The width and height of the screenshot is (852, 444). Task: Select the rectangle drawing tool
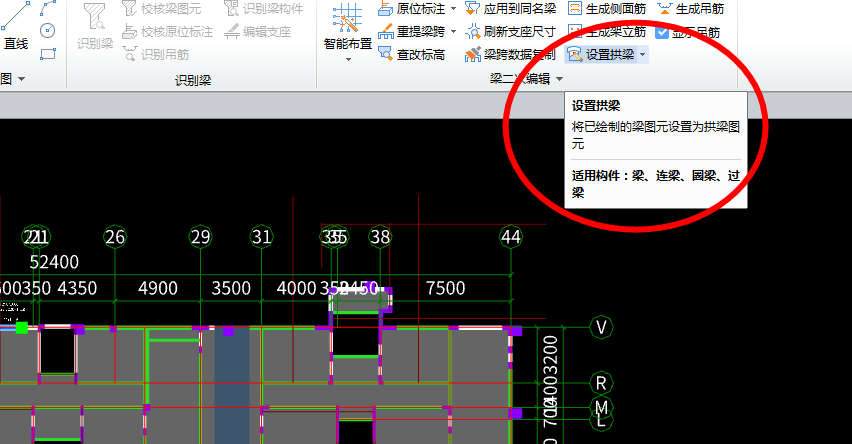pyautogui.click(x=47, y=53)
